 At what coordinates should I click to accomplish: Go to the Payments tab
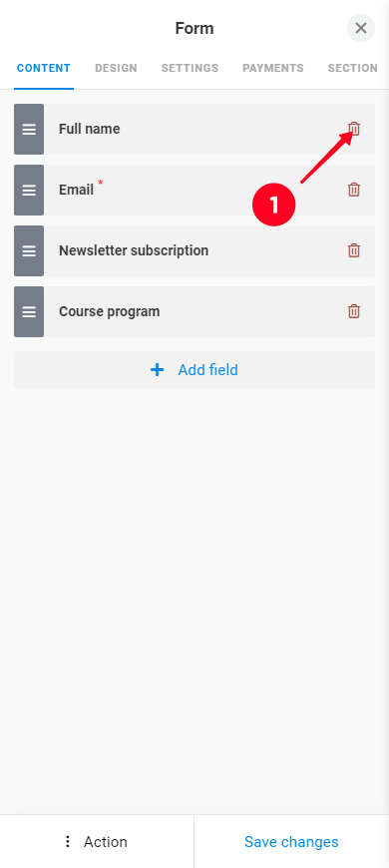pyautogui.click(x=273, y=68)
